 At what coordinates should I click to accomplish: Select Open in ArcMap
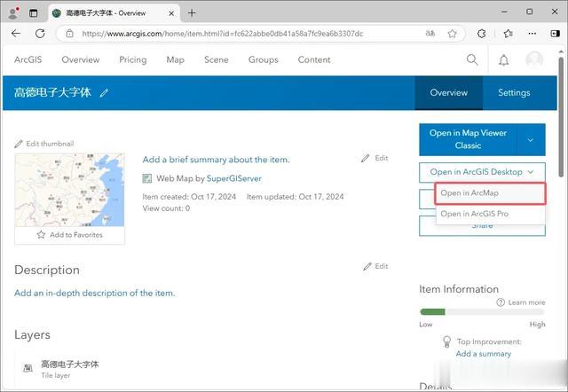(x=491, y=193)
